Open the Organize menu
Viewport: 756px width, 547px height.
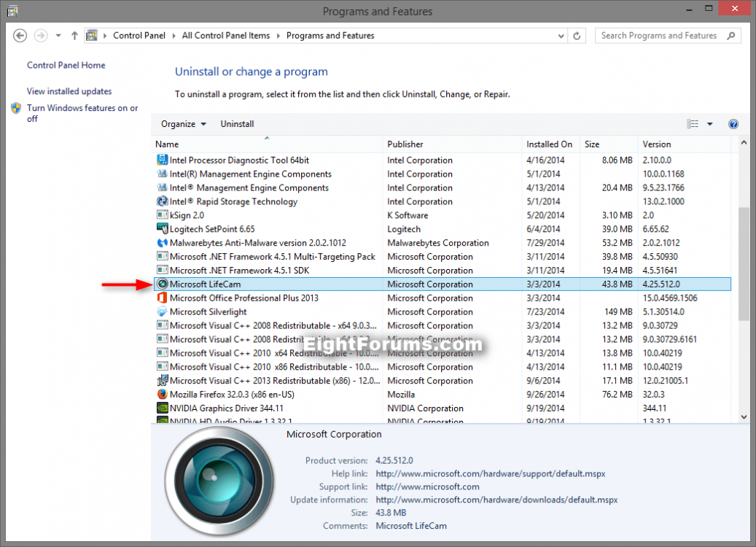pos(184,124)
